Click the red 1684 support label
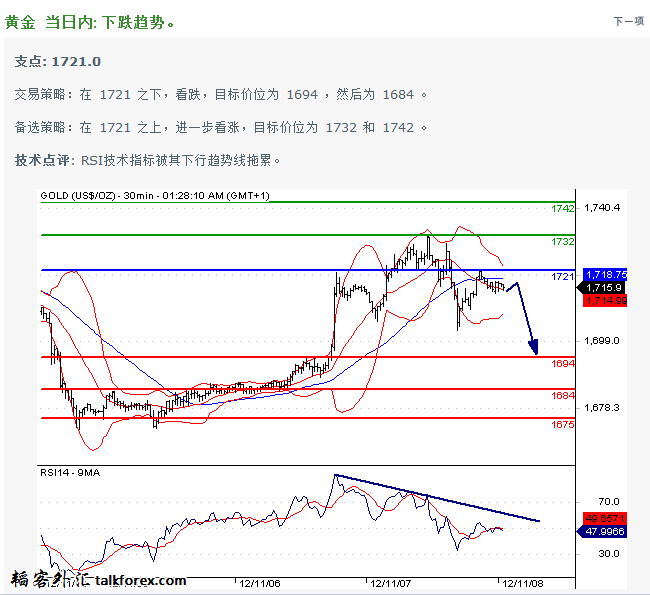The image size is (650, 595). 563,396
